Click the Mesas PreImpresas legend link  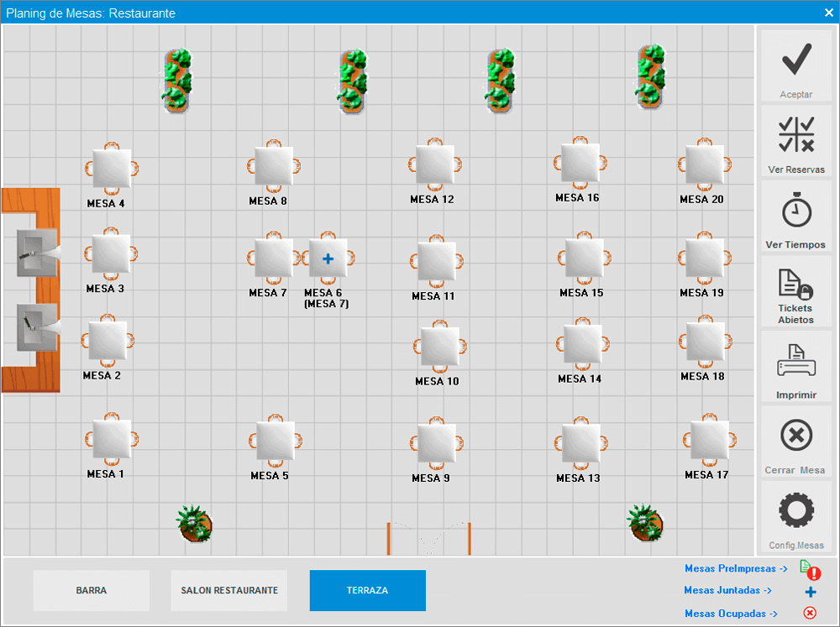pos(736,568)
